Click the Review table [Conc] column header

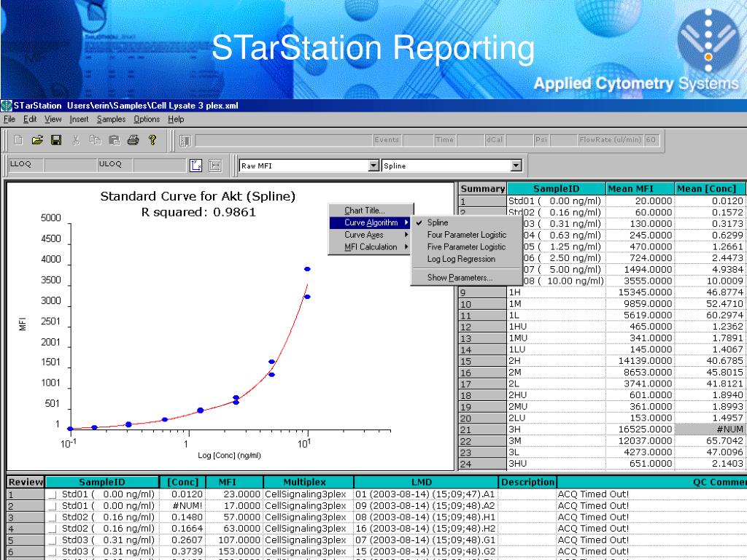click(182, 482)
